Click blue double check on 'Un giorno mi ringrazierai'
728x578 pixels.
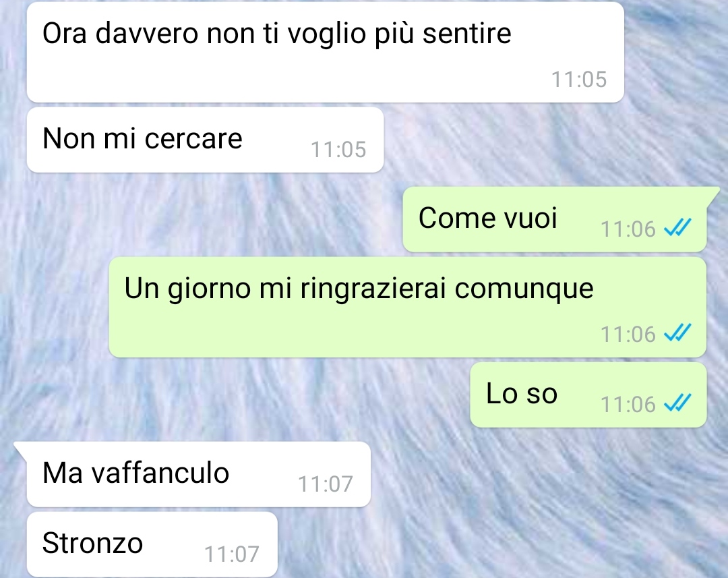tap(677, 333)
